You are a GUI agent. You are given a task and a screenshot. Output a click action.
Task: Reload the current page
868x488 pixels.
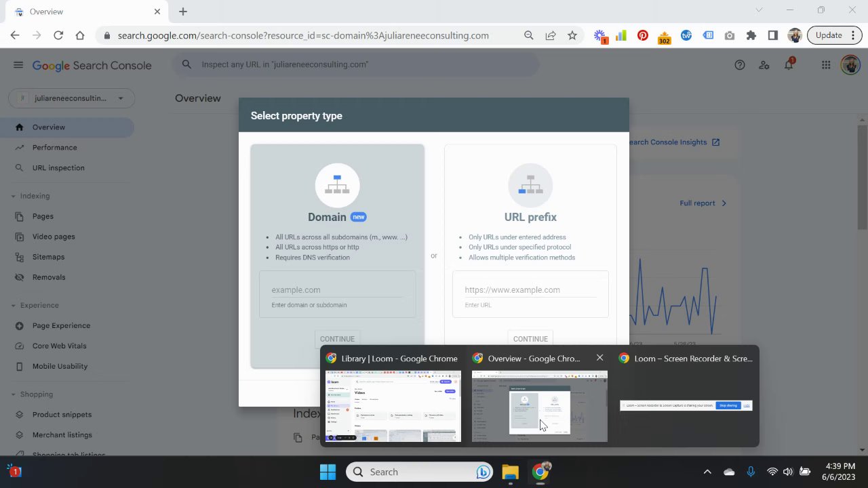(58, 35)
